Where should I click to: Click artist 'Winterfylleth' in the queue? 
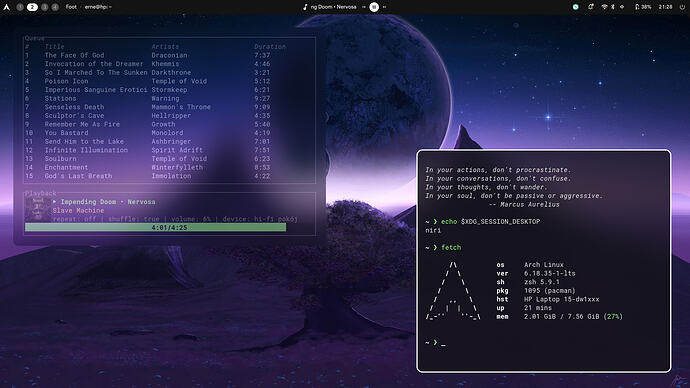(x=177, y=168)
